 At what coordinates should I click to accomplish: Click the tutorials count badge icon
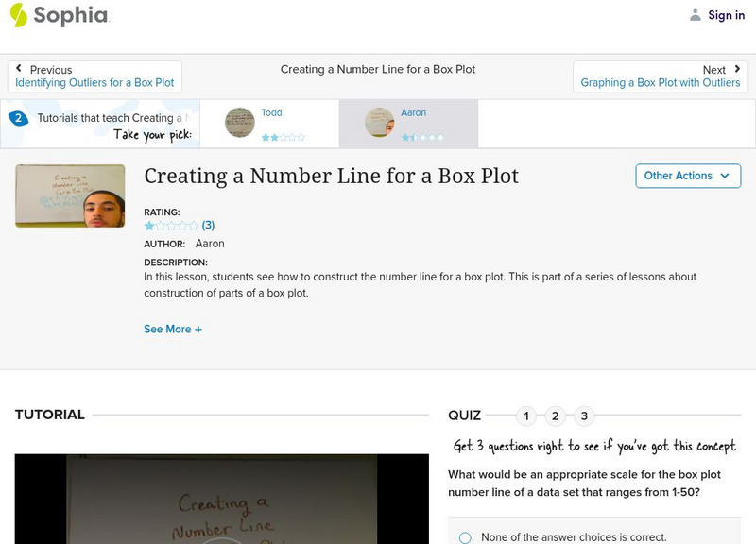tap(18, 118)
